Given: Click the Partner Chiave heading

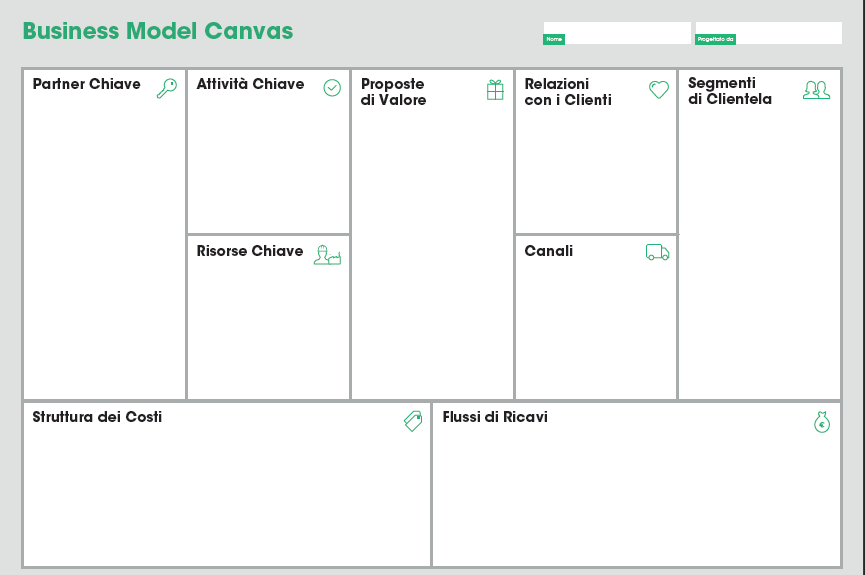Looking at the screenshot, I should (x=87, y=84).
